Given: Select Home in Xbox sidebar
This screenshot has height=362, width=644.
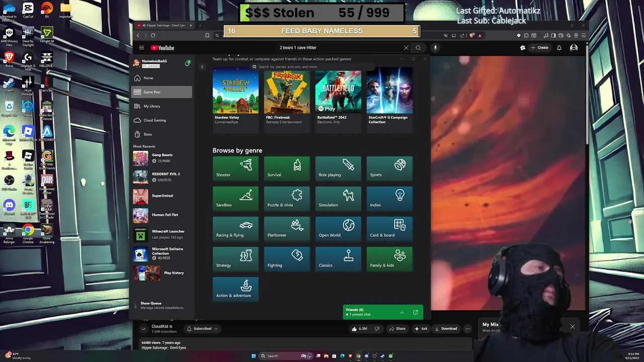Looking at the screenshot, I should (x=162, y=78).
